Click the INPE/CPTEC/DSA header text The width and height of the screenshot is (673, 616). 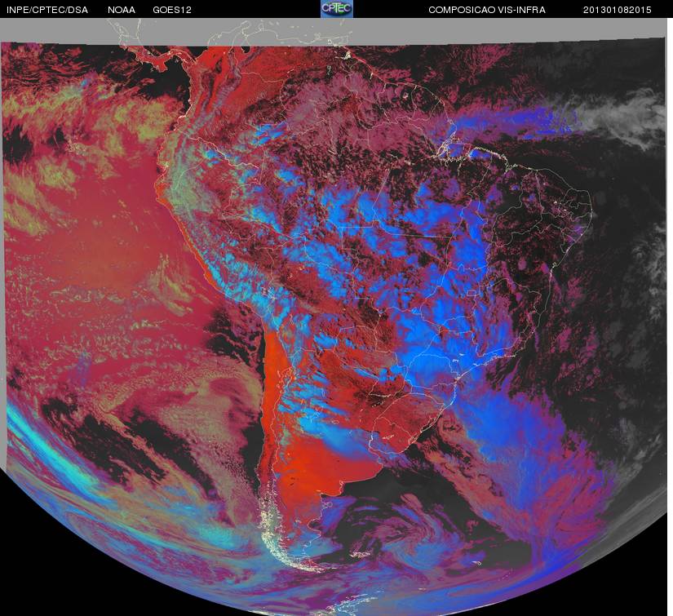point(47,10)
